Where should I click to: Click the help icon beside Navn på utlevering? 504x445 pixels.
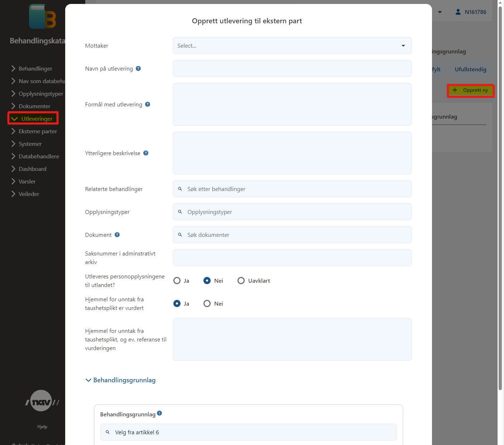tap(138, 68)
